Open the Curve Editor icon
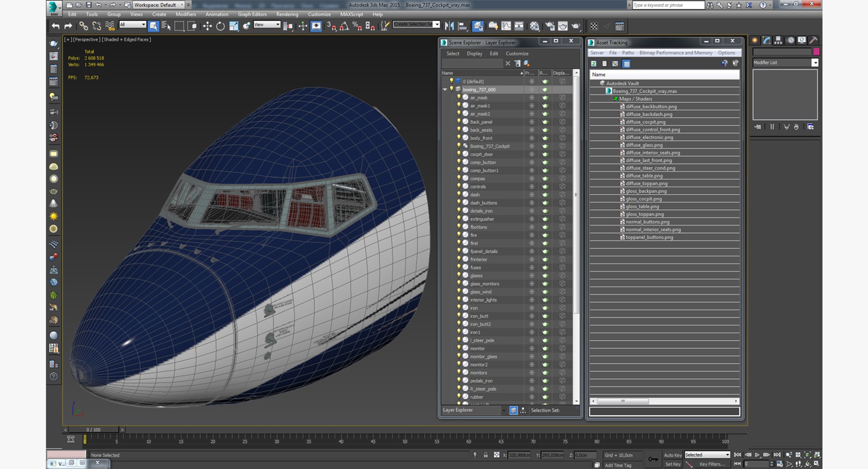The width and height of the screenshot is (868, 469). pyautogui.click(x=506, y=26)
